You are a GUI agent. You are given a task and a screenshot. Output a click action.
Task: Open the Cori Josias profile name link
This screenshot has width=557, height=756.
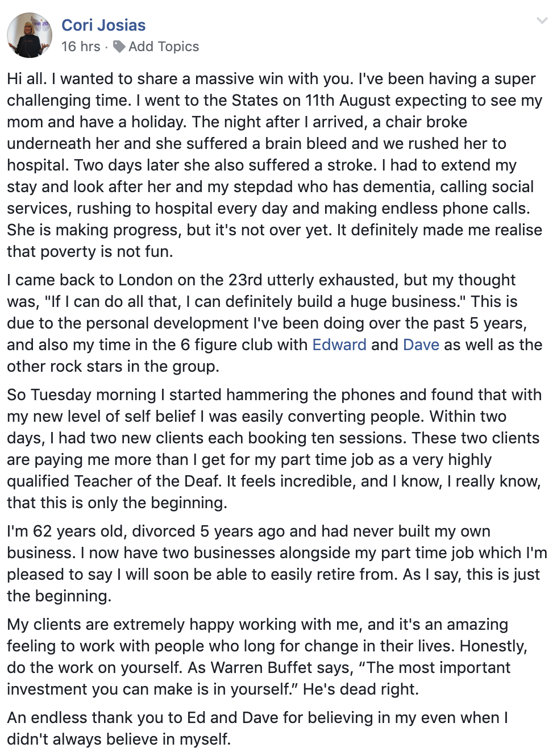pos(103,26)
